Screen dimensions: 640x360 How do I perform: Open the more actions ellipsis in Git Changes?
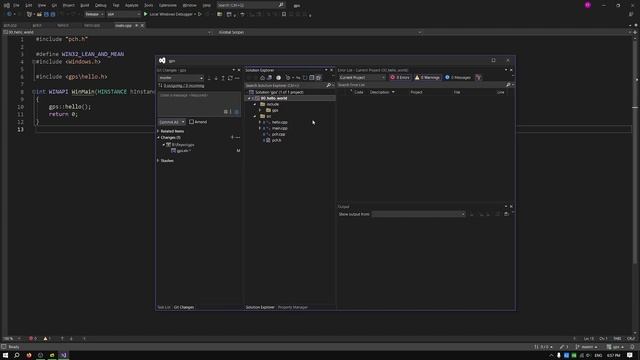(237, 78)
